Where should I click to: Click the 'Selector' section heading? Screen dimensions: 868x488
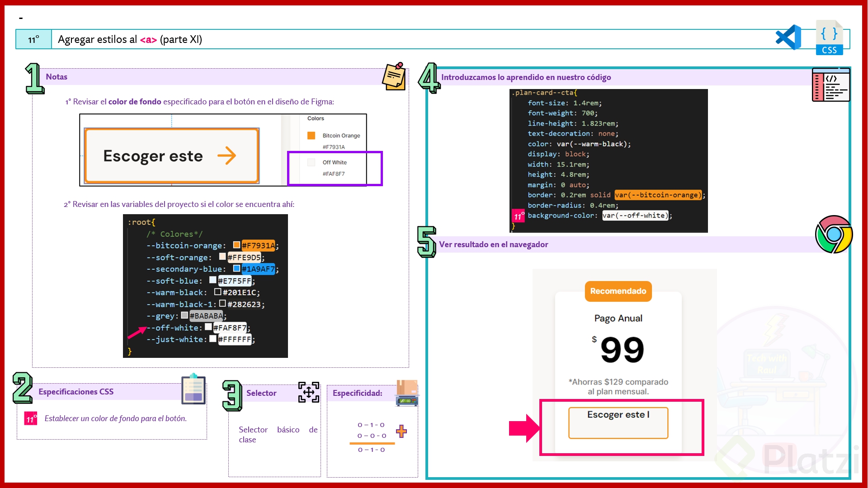pos(261,393)
